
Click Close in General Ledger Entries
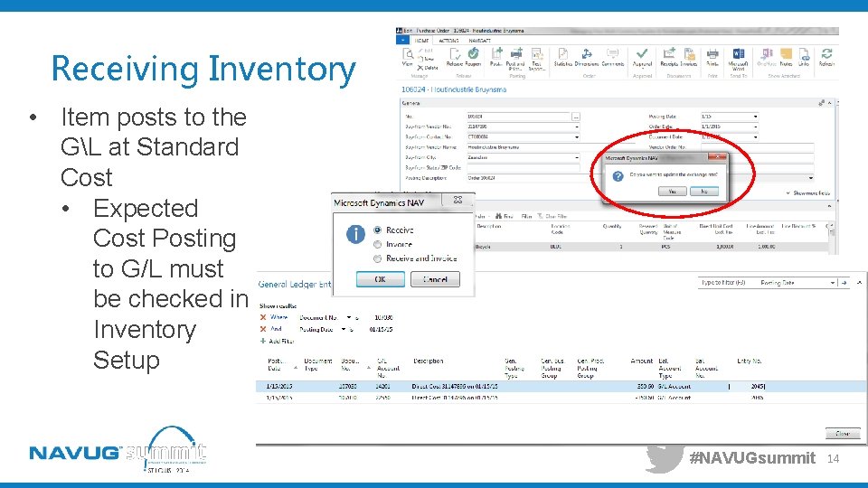843,433
